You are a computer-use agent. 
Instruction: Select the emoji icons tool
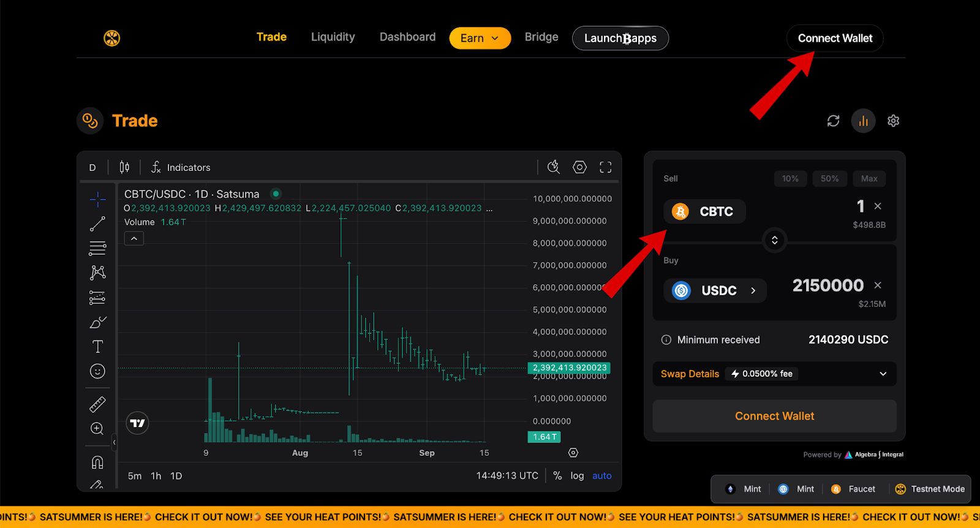pyautogui.click(x=97, y=371)
